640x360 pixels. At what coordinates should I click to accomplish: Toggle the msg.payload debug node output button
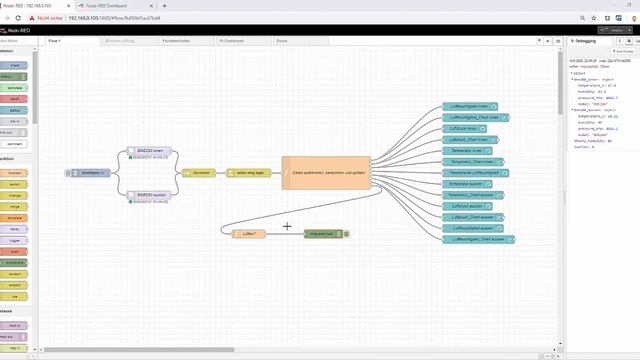coord(347,234)
